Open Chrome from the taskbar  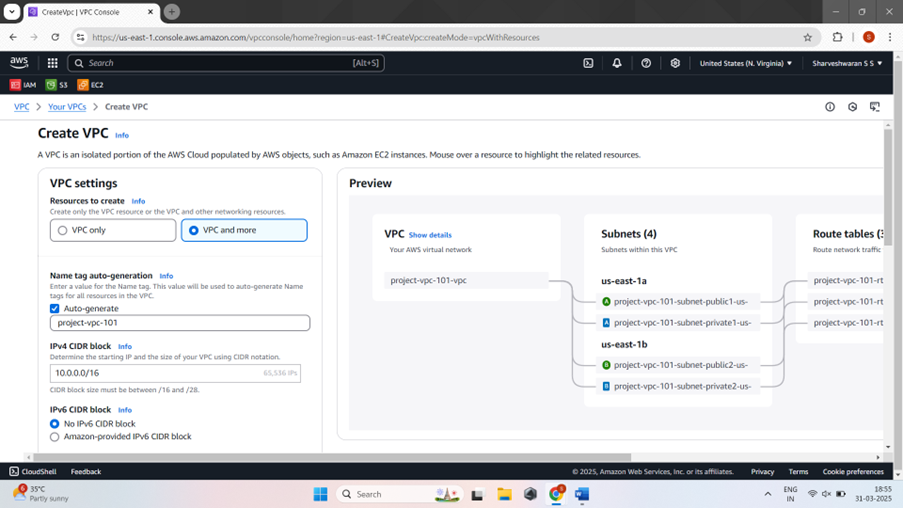[x=556, y=494]
